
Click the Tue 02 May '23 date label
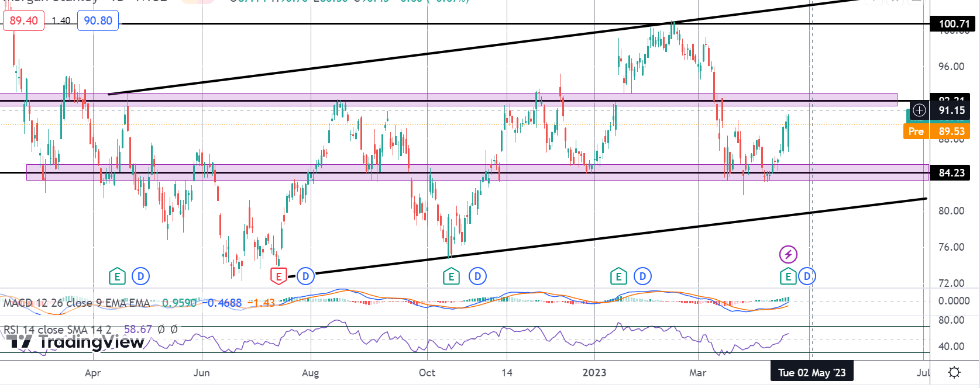[x=811, y=372]
